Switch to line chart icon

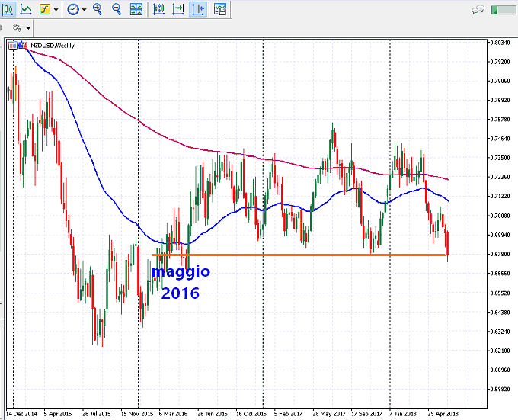(26, 10)
